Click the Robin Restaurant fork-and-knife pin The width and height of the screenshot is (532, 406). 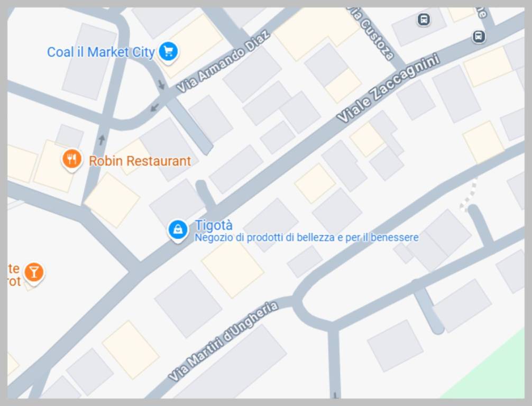point(72,160)
